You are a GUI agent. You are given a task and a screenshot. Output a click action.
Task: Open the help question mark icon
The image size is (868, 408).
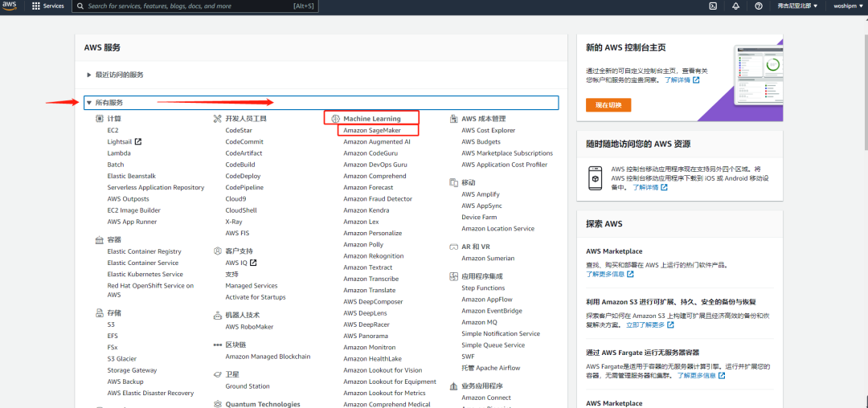[x=759, y=6]
